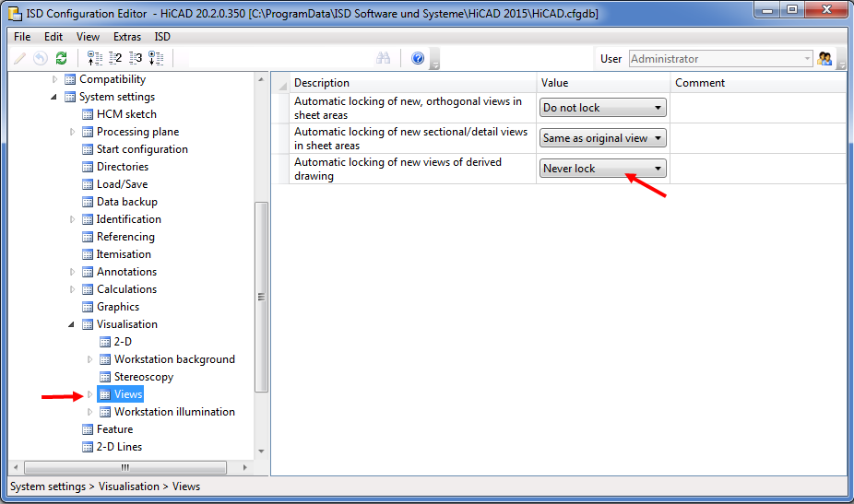Collapse the Visualisation node
This screenshot has height=504, width=854.
pyautogui.click(x=71, y=324)
